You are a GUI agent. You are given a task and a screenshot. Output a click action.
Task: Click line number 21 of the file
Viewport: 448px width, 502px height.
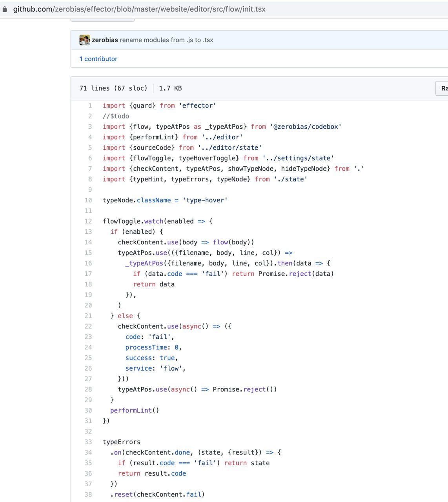[x=88, y=316]
